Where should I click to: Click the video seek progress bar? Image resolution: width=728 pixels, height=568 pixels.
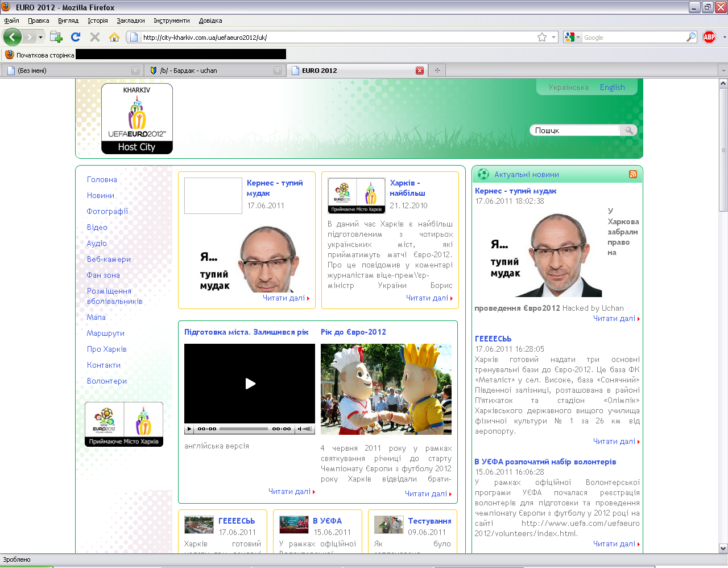click(x=243, y=429)
